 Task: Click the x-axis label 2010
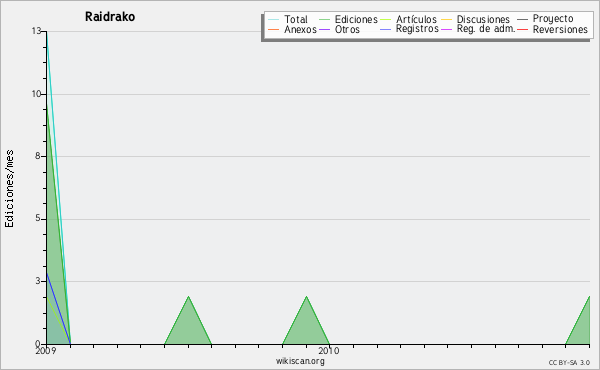tap(329, 350)
